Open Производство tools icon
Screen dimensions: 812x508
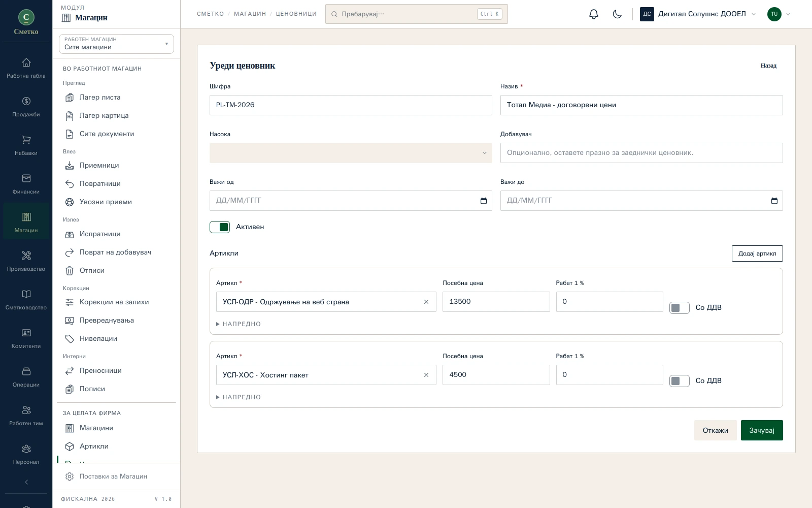coord(26,256)
